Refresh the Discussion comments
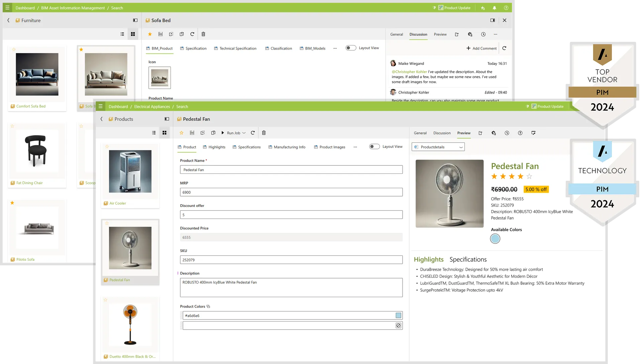Screen dimensions: 642x364 tap(504, 48)
